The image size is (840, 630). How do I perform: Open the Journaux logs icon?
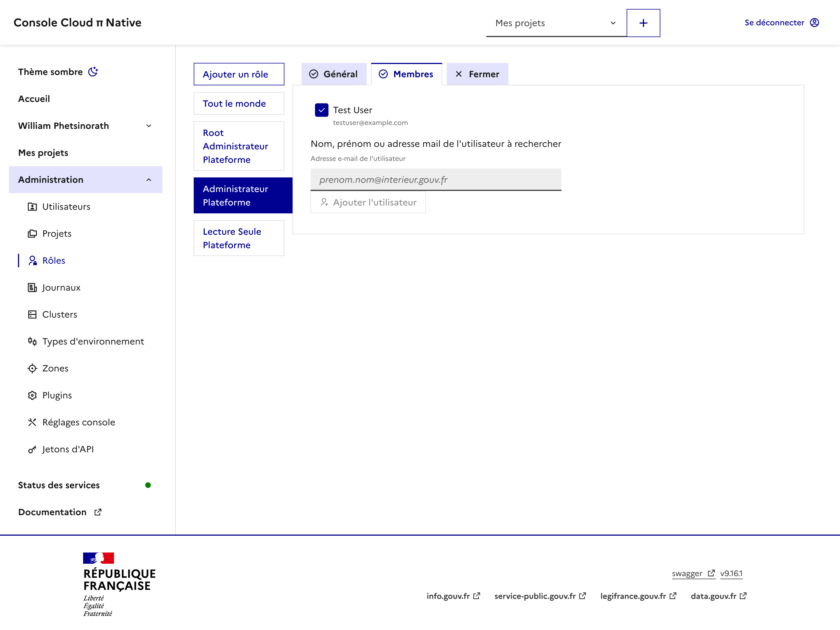click(x=33, y=287)
